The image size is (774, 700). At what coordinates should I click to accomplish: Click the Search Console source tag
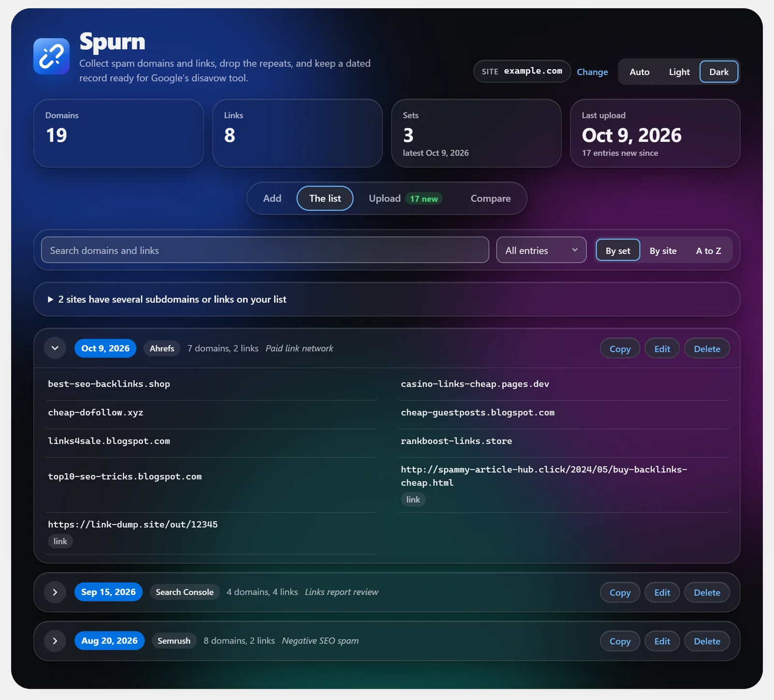[x=184, y=592]
